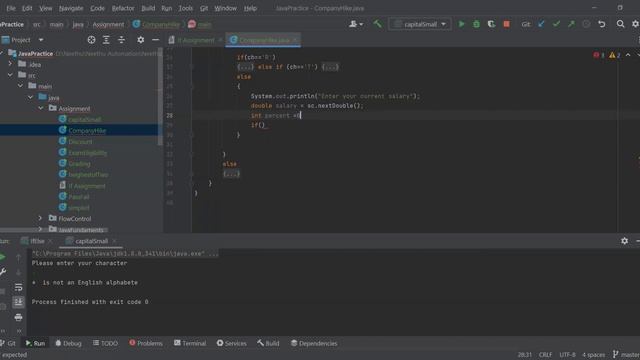Push commits with the Git green arrow
The width and height of the screenshot is (640, 360).
(x=571, y=24)
